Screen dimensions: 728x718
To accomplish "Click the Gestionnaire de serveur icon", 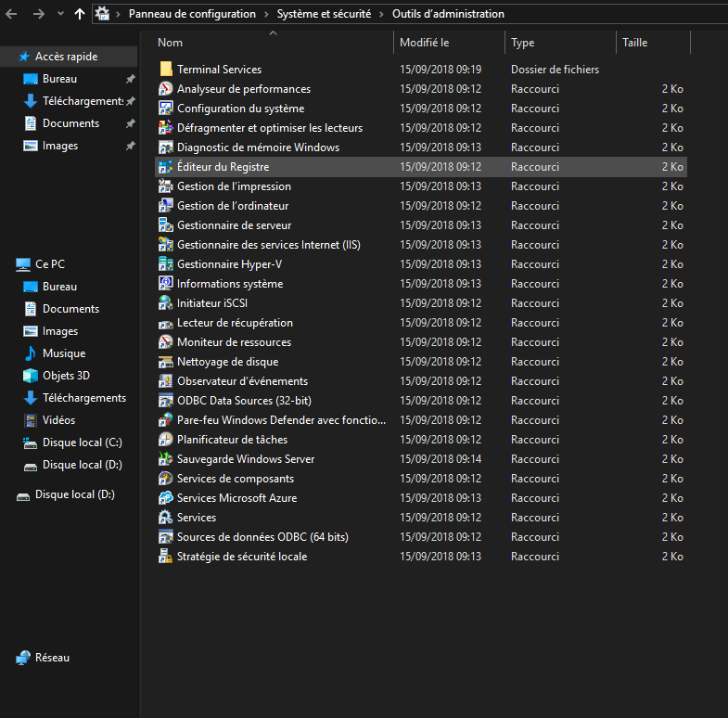I will (166, 225).
